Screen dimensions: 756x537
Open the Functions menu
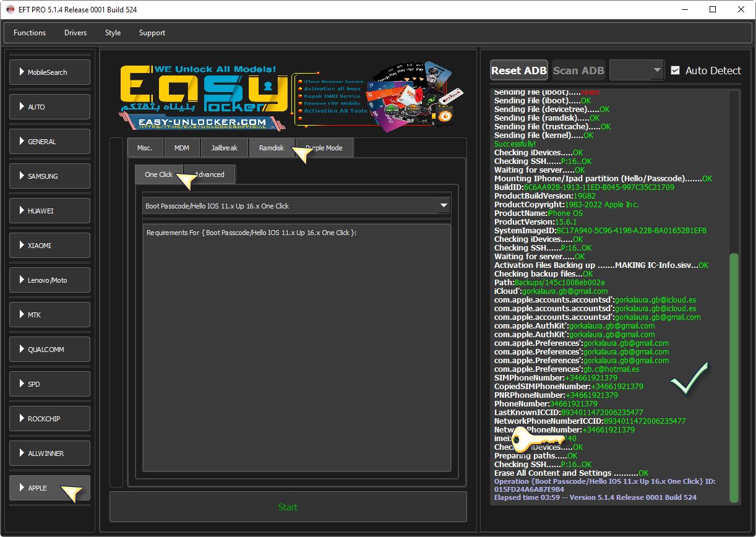coord(30,33)
